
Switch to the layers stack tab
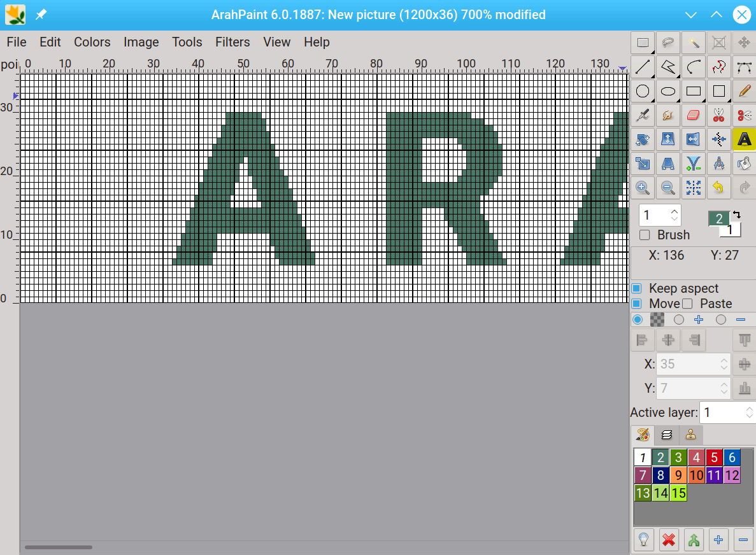pos(667,435)
